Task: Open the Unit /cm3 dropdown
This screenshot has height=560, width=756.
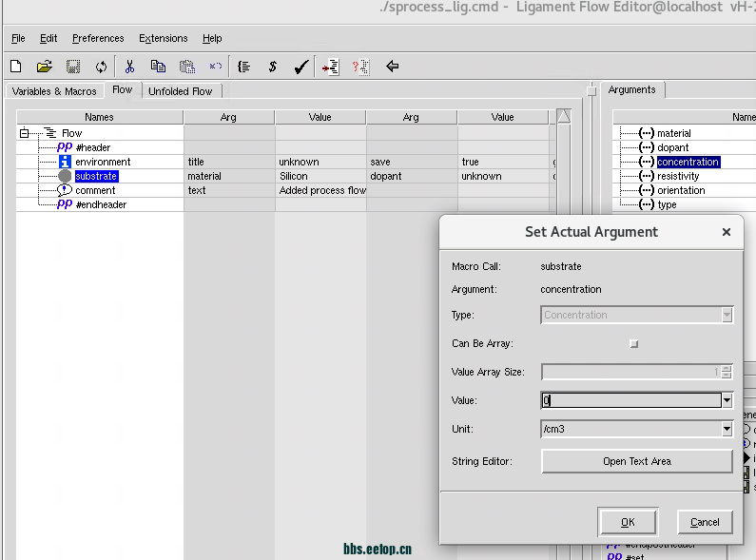Action: 727,429
